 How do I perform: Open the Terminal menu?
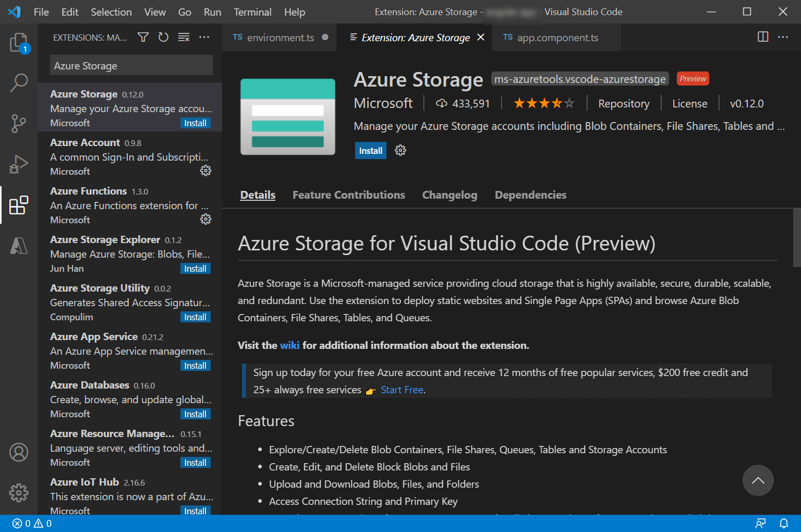pos(252,11)
